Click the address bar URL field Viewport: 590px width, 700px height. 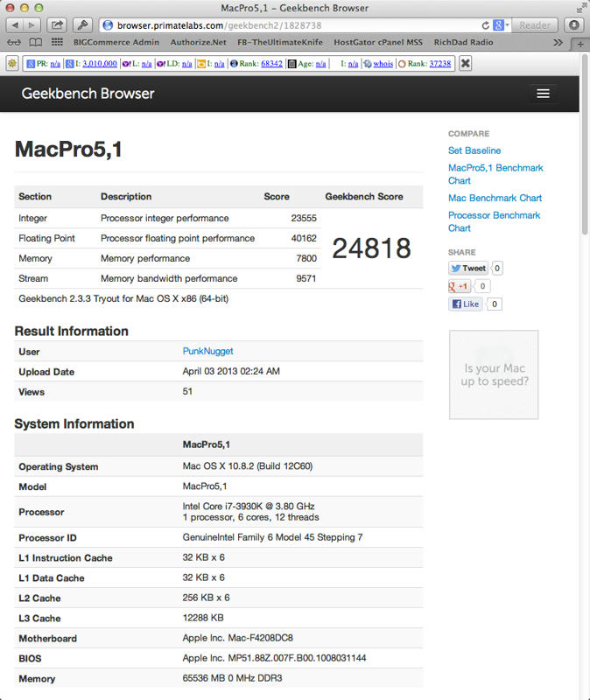pyautogui.click(x=295, y=25)
